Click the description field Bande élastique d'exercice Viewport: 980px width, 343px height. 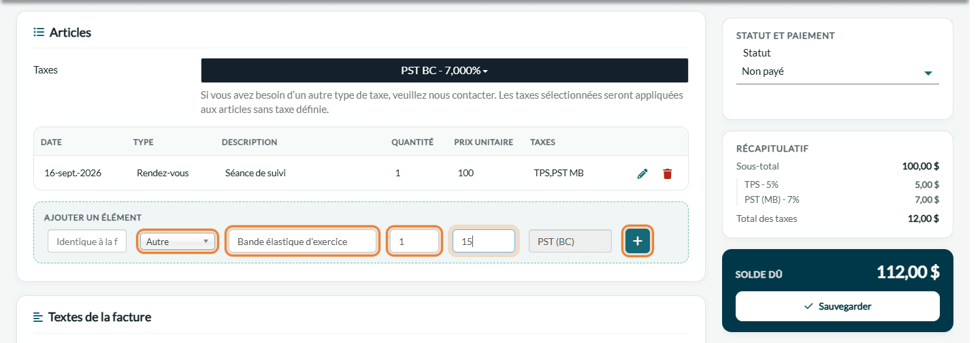[302, 241]
